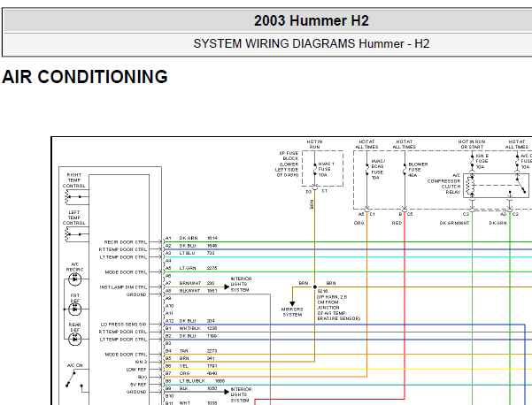This screenshot has height=405, width=532.
Task: Click the relay coil symbol in the clutch relay
Action: click(x=470, y=186)
